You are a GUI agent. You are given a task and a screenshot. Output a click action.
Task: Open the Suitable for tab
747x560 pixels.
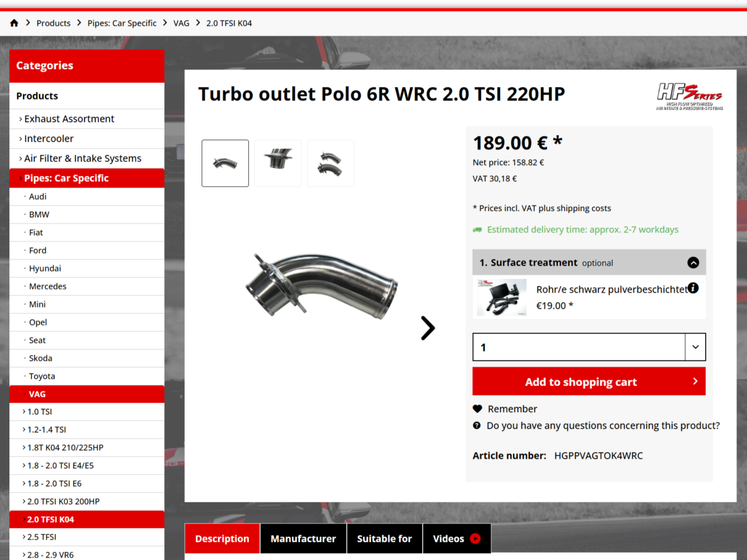point(385,539)
